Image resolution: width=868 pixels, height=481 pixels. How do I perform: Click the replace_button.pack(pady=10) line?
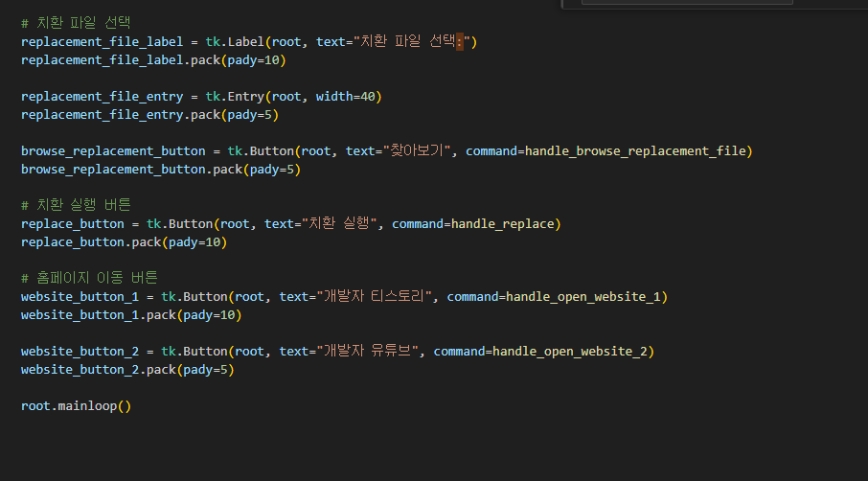coord(124,241)
